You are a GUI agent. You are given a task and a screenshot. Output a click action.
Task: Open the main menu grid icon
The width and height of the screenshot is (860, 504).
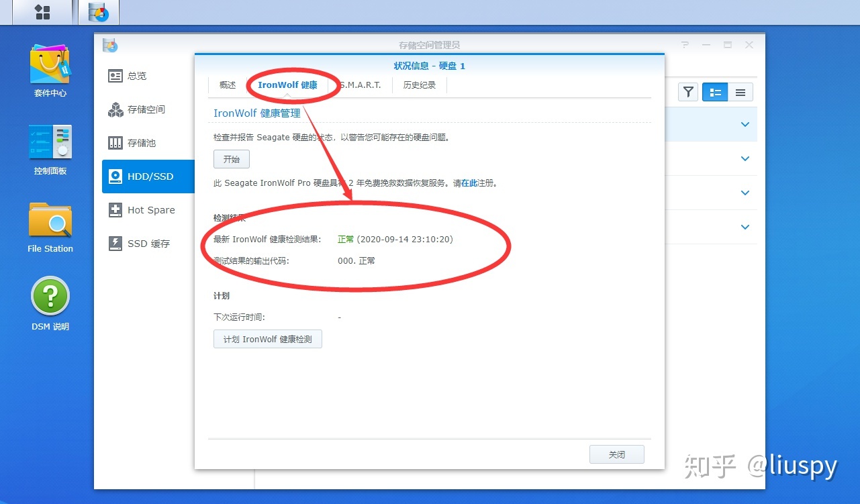click(42, 11)
